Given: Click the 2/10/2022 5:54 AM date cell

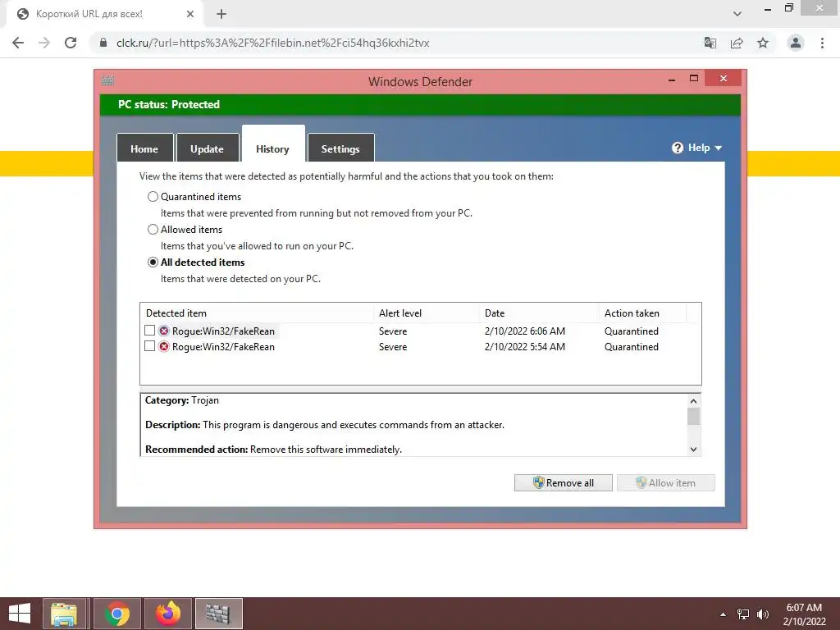Looking at the screenshot, I should pyautogui.click(x=524, y=347).
